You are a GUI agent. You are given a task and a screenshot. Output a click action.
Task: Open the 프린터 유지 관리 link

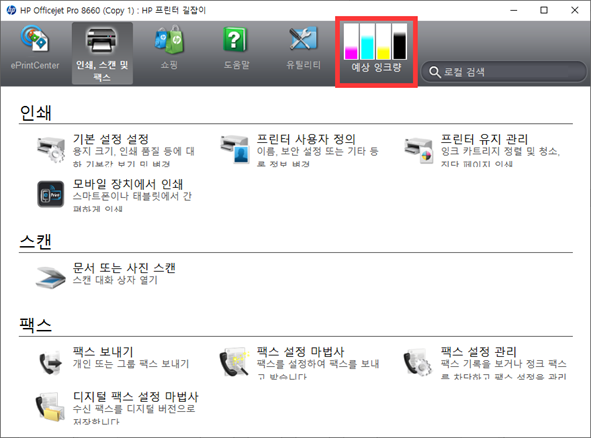pyautogui.click(x=484, y=139)
